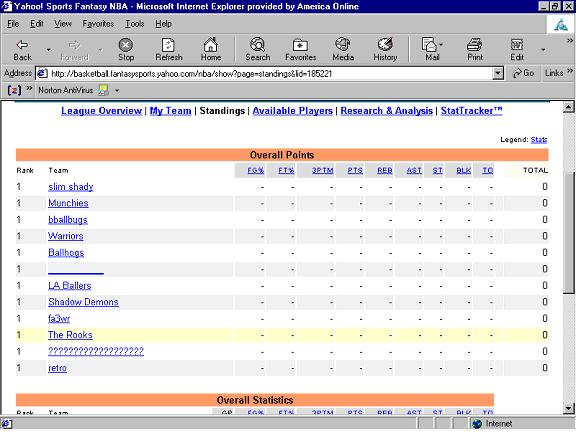Click the vertical scrollbar up arrow

tap(568, 107)
